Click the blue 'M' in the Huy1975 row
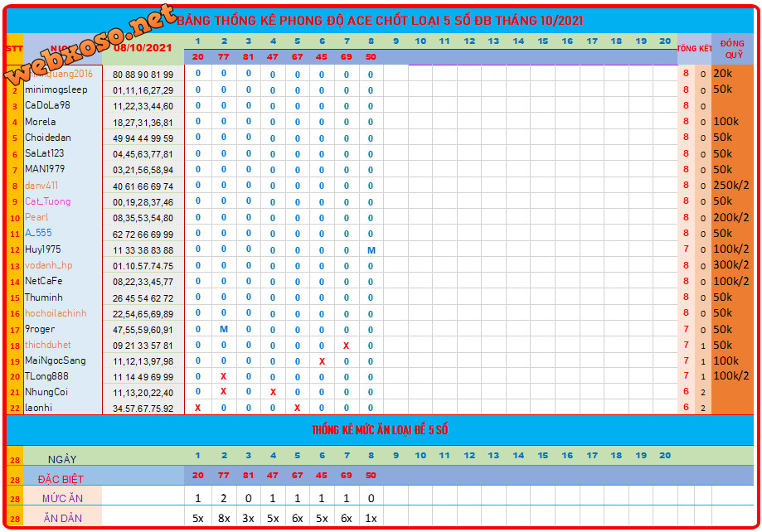762x532 pixels. (371, 250)
